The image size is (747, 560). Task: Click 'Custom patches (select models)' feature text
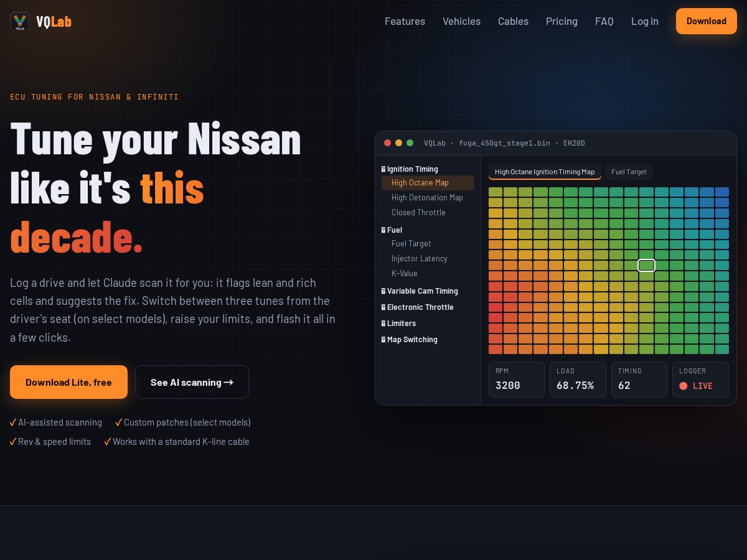pos(187,422)
